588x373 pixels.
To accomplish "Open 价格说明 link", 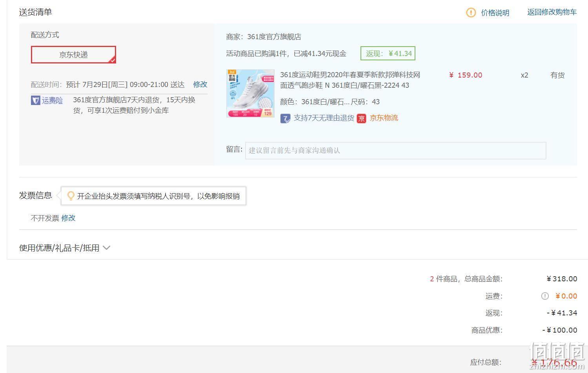I will click(495, 13).
